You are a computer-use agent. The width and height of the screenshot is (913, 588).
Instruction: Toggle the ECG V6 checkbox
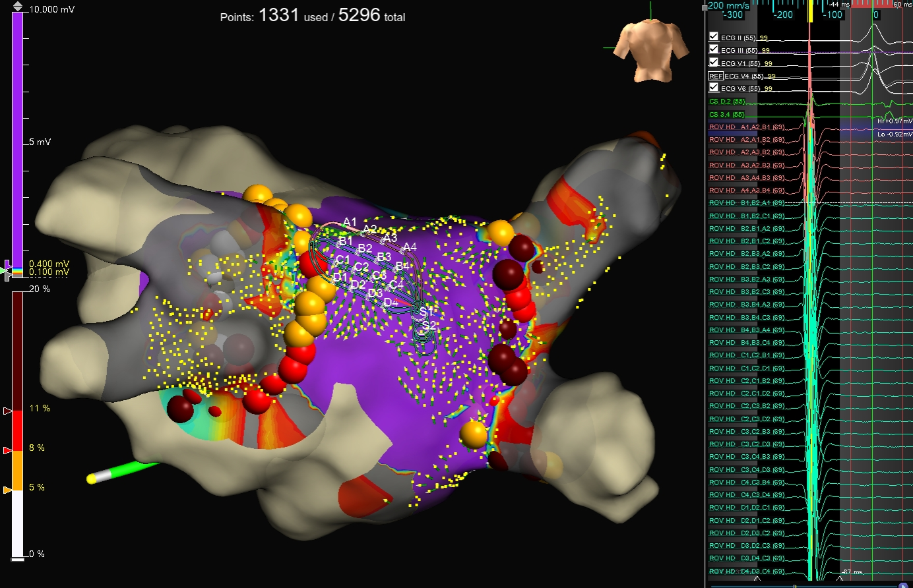pyautogui.click(x=714, y=88)
